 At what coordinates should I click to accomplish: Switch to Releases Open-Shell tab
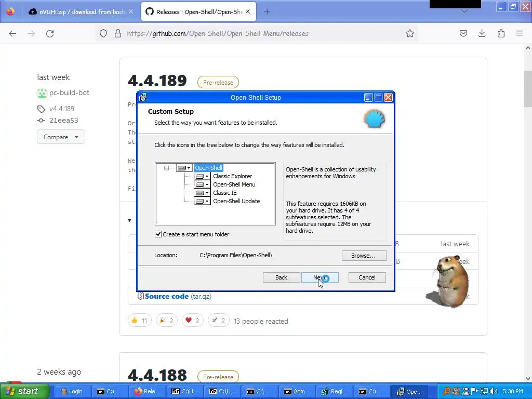[199, 12]
